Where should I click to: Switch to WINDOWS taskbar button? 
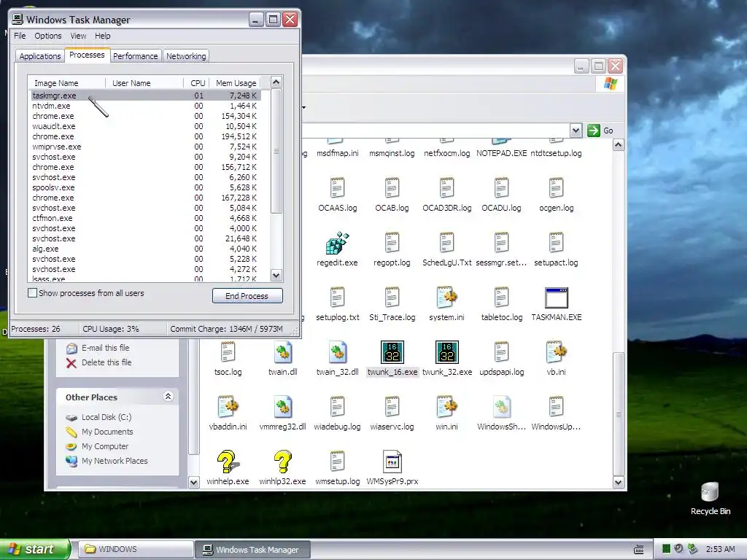[x=135, y=549]
